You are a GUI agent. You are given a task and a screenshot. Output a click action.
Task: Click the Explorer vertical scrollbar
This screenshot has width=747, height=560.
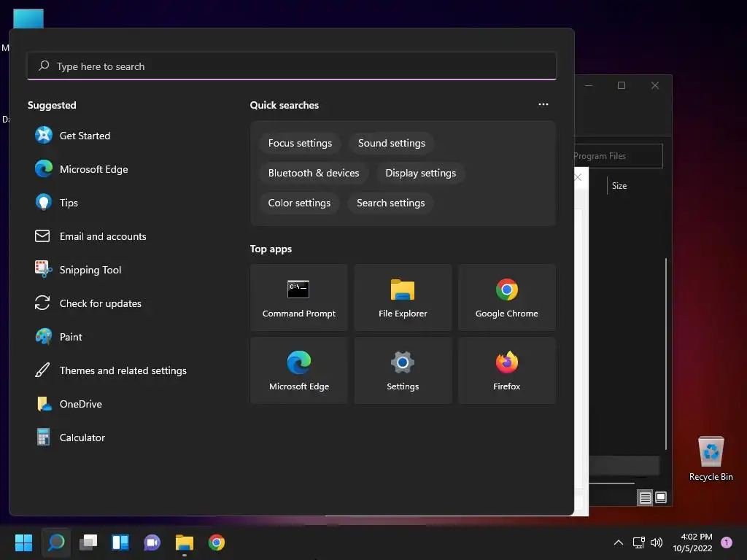click(666, 354)
